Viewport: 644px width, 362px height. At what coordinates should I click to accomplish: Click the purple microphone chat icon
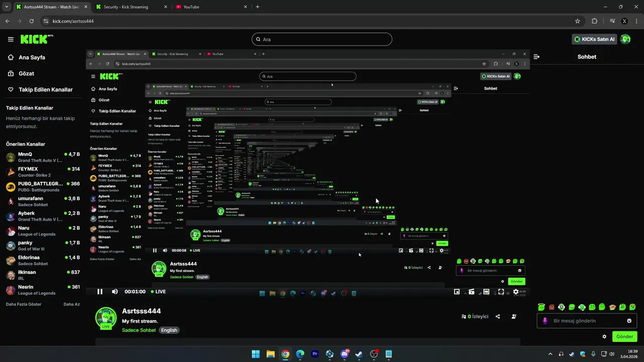[545, 321]
